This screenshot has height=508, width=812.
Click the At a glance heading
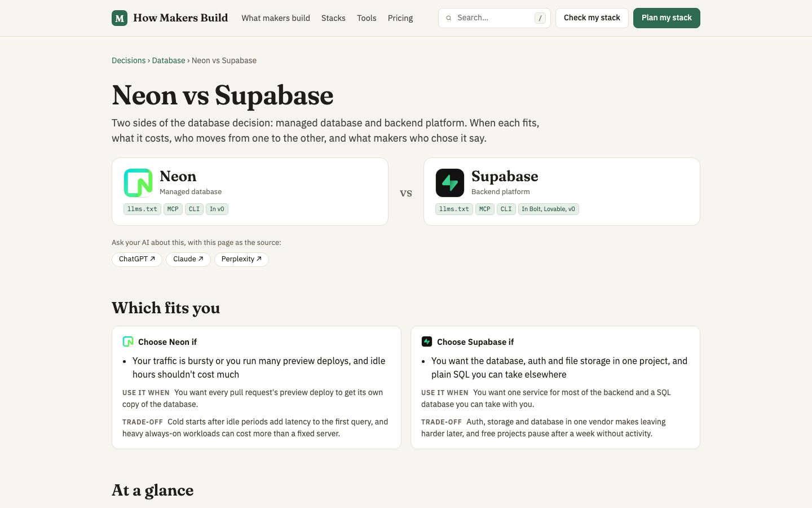153,490
